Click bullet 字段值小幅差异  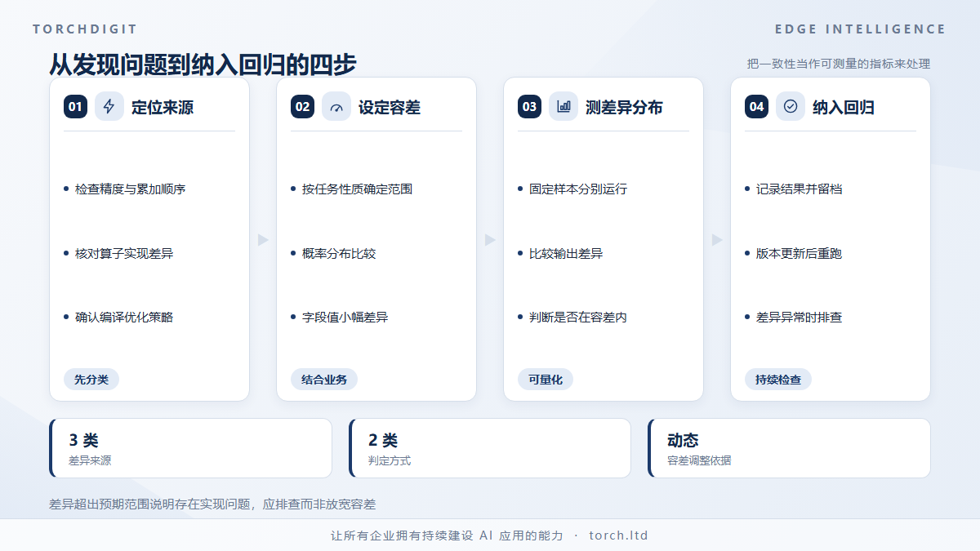pyautogui.click(x=345, y=317)
